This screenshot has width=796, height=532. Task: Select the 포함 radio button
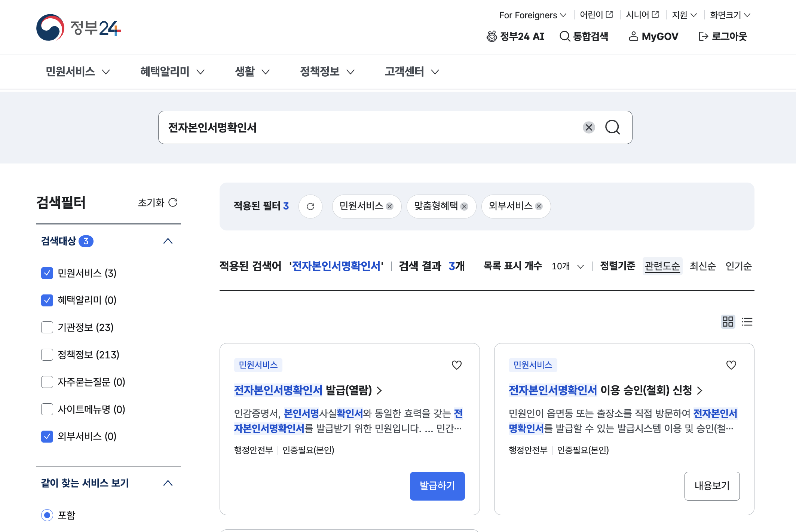47,515
